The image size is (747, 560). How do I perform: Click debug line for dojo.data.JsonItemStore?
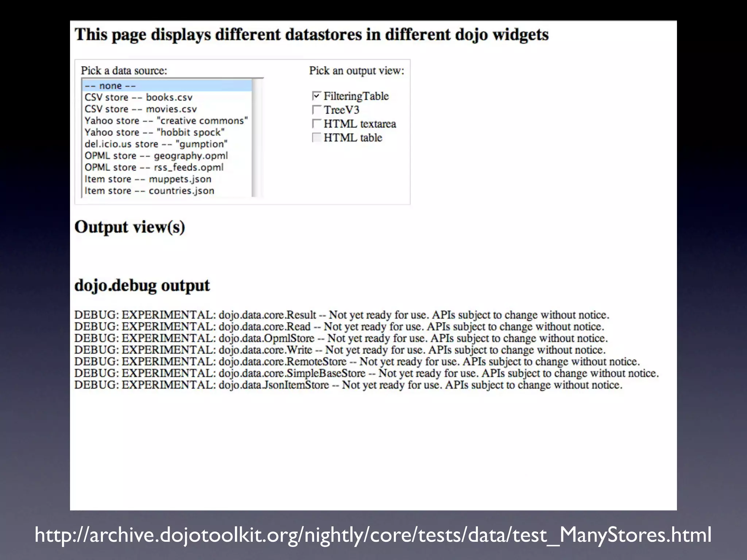click(348, 385)
